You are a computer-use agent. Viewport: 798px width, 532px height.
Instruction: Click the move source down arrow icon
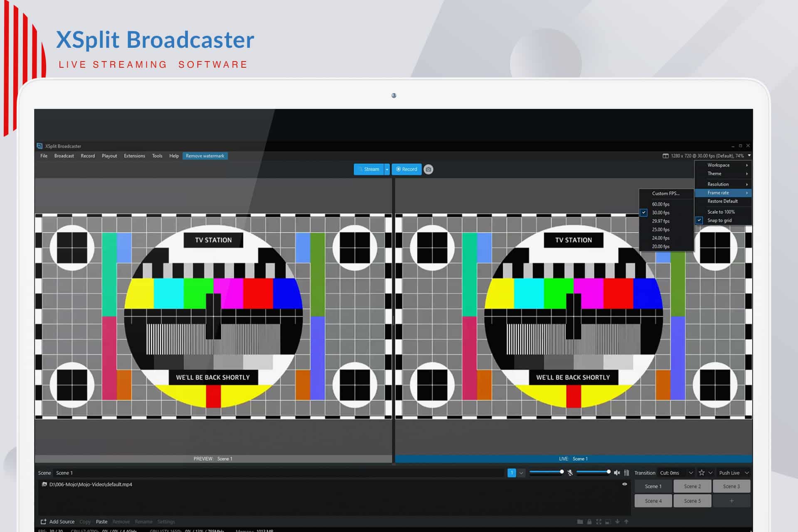[617, 522]
